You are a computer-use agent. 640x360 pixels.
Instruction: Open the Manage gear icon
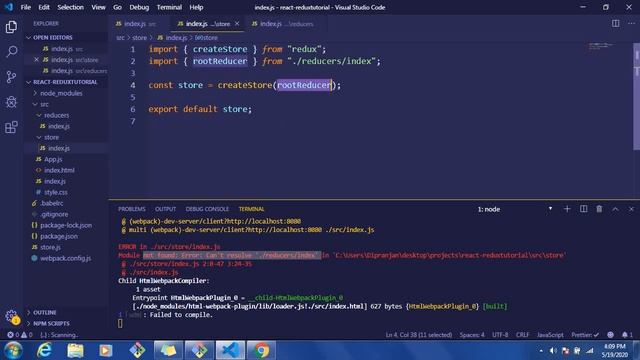[x=11, y=316]
